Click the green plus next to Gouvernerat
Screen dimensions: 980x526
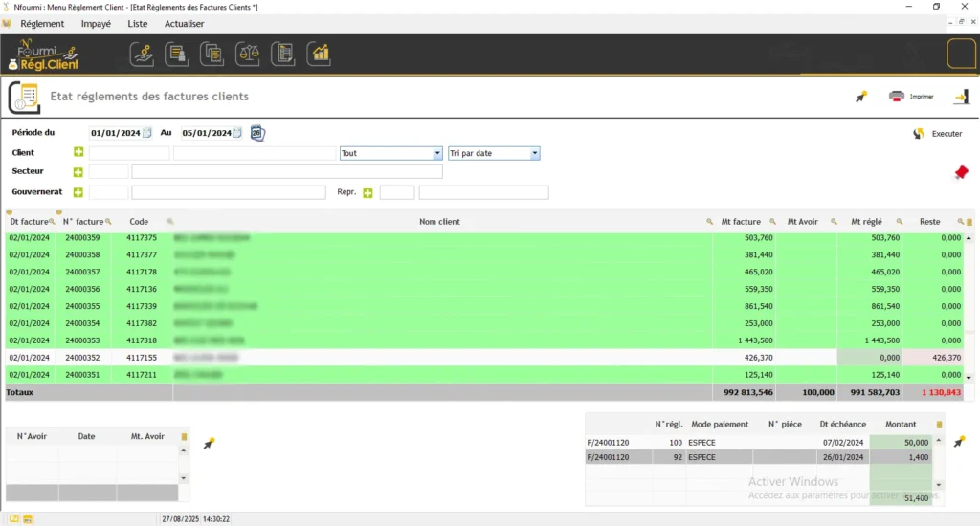pyautogui.click(x=78, y=192)
